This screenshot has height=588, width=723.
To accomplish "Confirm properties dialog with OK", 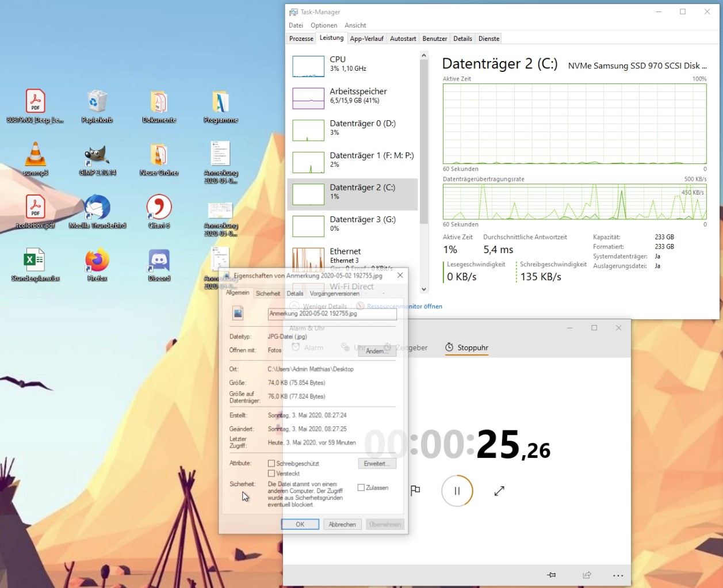I will pos(300,524).
